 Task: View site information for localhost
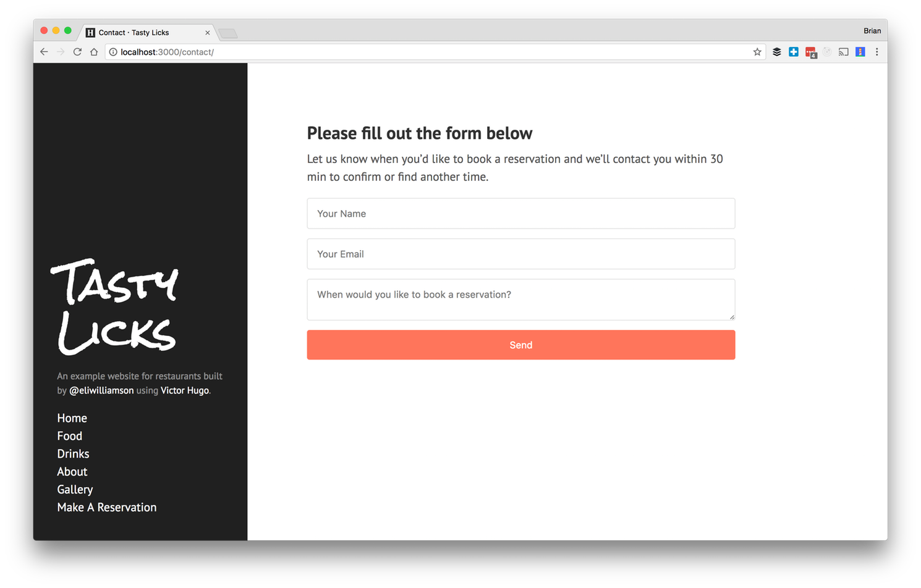click(113, 52)
